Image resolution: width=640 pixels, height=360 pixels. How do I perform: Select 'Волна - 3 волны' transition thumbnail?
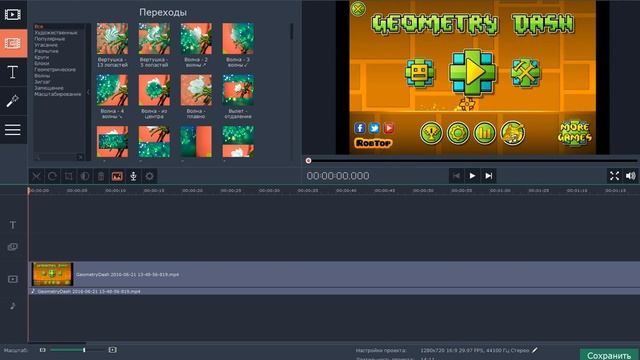[238, 39]
